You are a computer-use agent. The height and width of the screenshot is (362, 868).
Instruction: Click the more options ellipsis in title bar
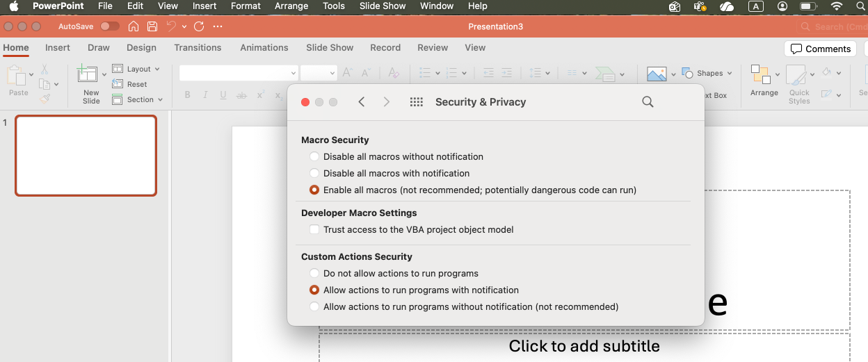point(218,26)
